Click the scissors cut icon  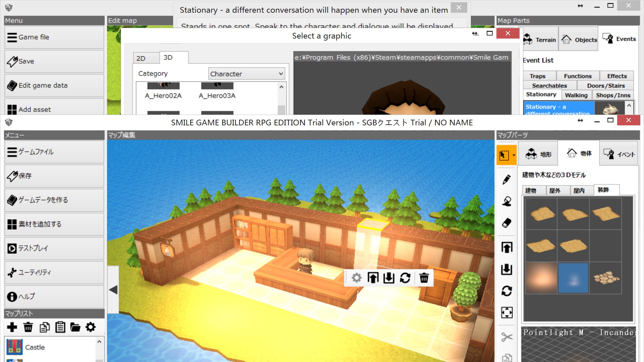click(x=506, y=337)
